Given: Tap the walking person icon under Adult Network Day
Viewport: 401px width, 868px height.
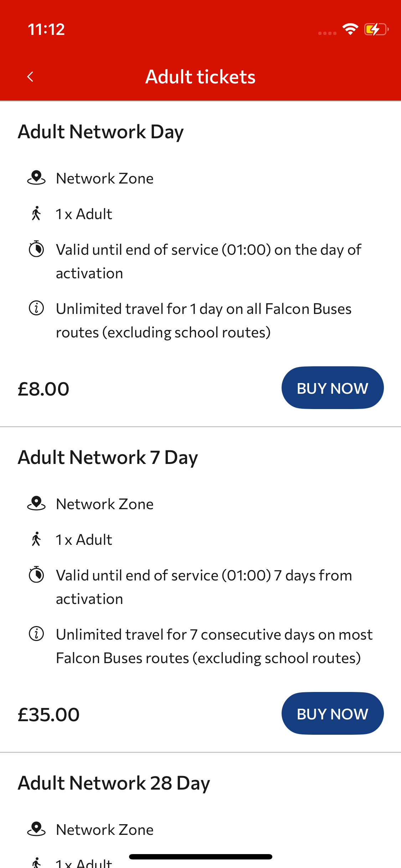Looking at the screenshot, I should coord(36,213).
